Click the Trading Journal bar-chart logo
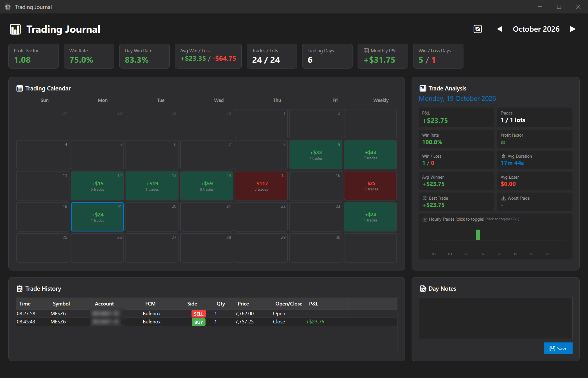This screenshot has width=588, height=378. point(15,29)
